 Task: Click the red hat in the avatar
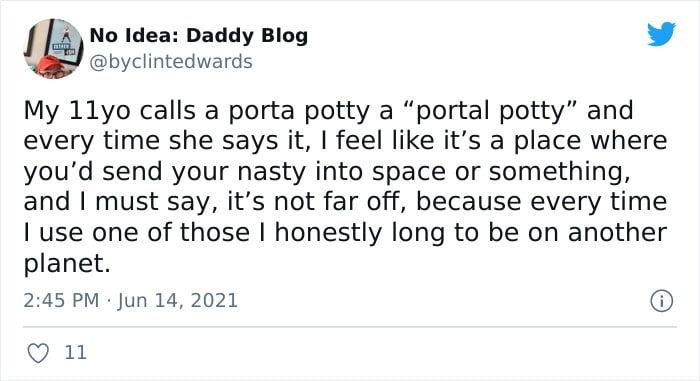[x=51, y=64]
